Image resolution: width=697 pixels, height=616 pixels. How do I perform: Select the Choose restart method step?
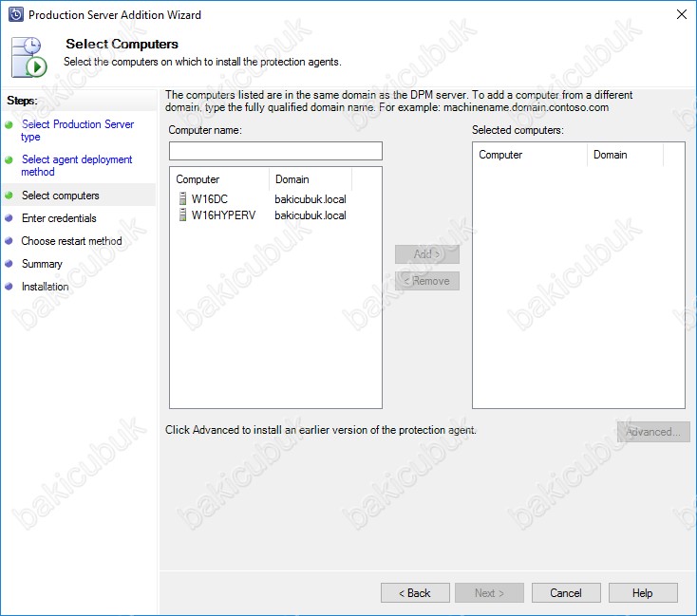point(71,241)
